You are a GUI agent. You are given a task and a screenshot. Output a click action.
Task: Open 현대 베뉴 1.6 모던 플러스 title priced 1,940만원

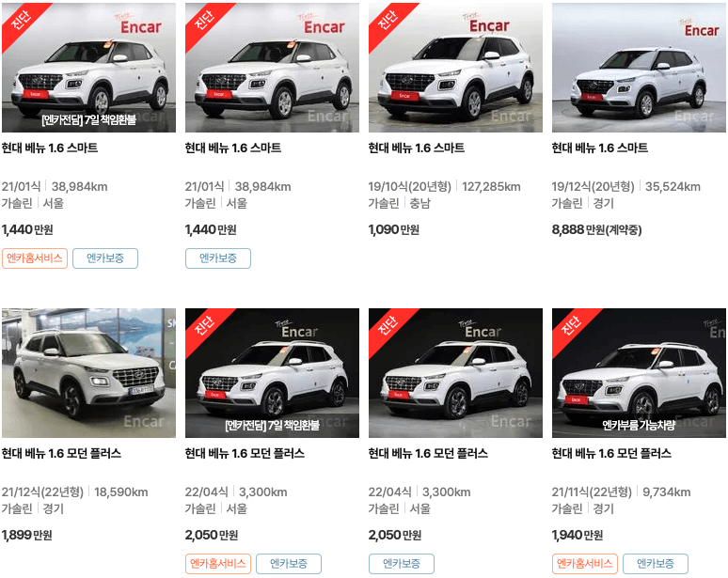[611, 453]
